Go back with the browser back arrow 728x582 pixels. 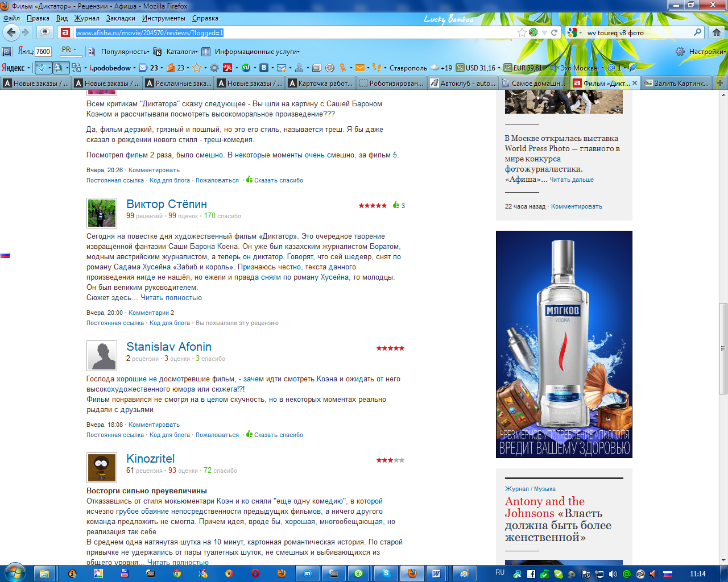(x=11, y=32)
